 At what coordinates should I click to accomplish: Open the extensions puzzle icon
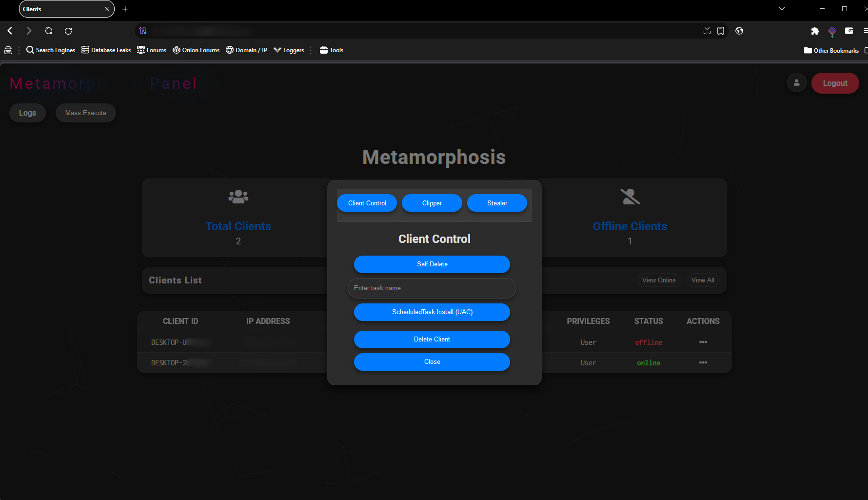(815, 31)
